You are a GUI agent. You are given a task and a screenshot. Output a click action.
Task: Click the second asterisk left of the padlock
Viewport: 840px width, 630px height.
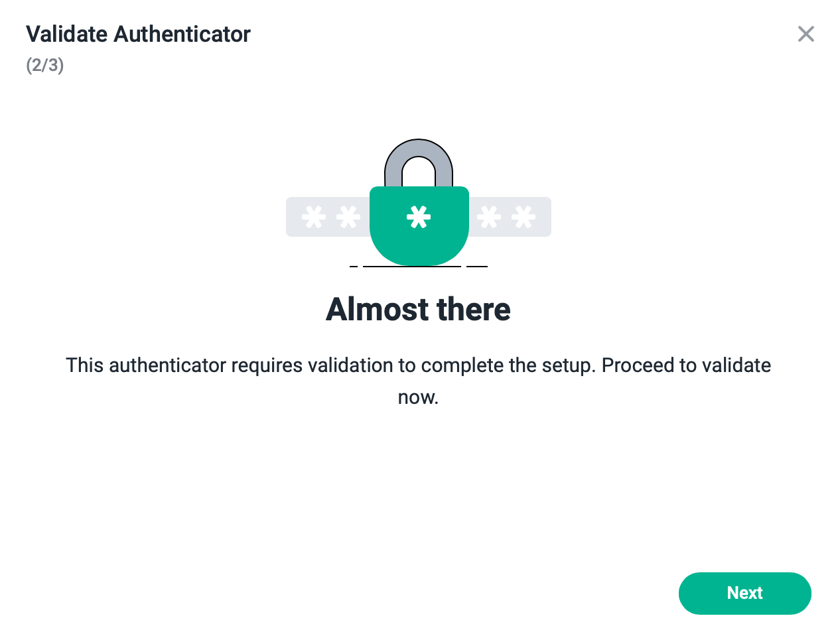coord(348,218)
